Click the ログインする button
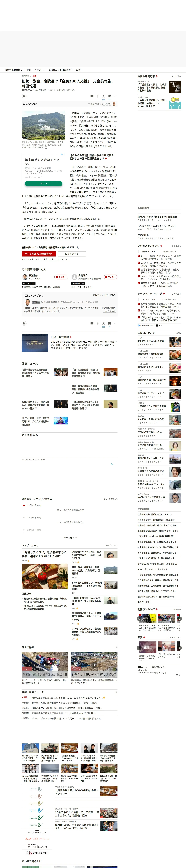Screen dimensions: 186x868 [x=72, y=254]
